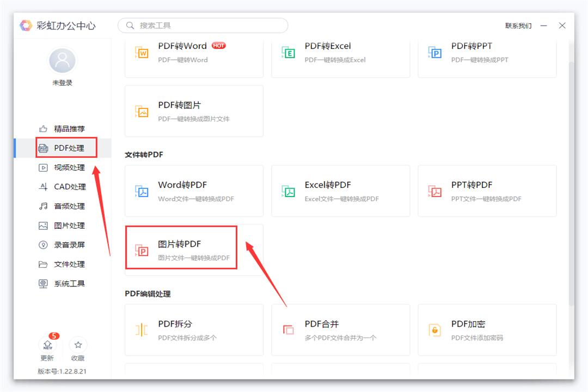Click the PPT转PDF tool icon
This screenshot has width=588, height=392.
click(434, 191)
